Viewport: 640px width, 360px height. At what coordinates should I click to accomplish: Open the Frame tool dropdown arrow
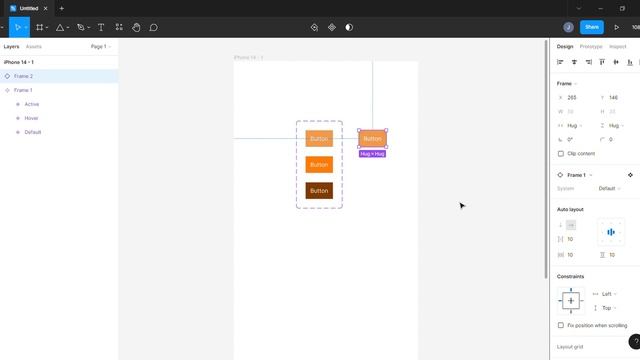(x=47, y=27)
